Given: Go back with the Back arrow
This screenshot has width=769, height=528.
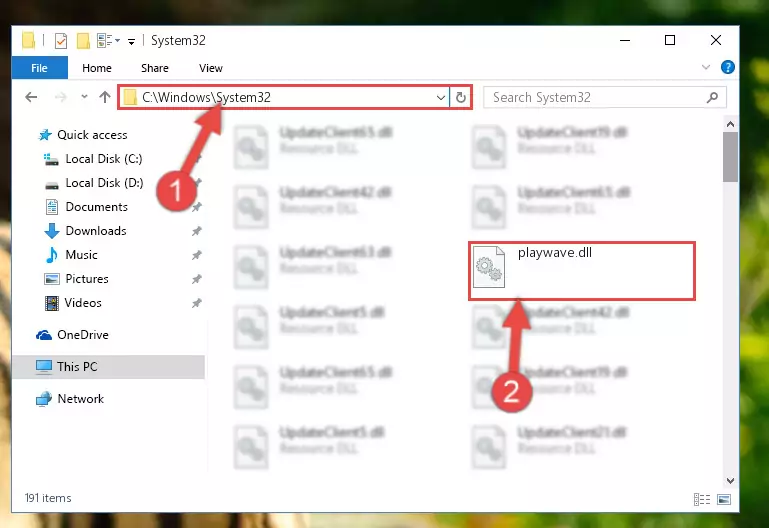Looking at the screenshot, I should (31, 97).
